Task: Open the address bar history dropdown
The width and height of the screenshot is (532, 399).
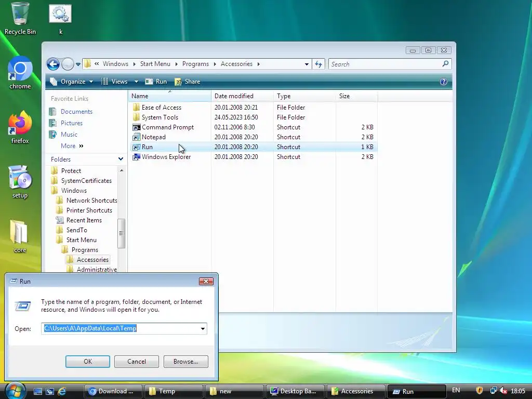Action: click(307, 64)
